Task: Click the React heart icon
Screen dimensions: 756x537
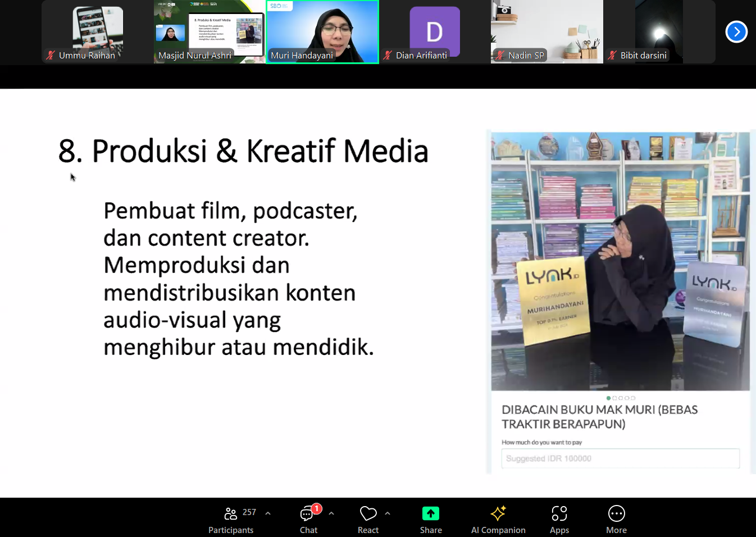Action: point(368,514)
